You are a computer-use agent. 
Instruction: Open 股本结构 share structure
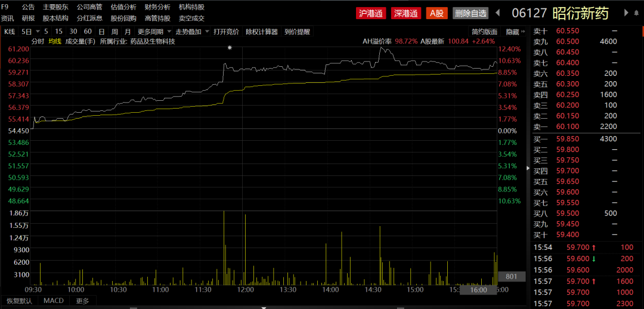[55, 18]
